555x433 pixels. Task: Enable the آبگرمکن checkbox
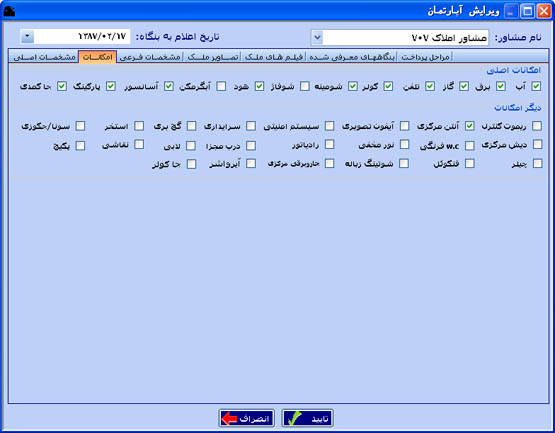(x=221, y=86)
